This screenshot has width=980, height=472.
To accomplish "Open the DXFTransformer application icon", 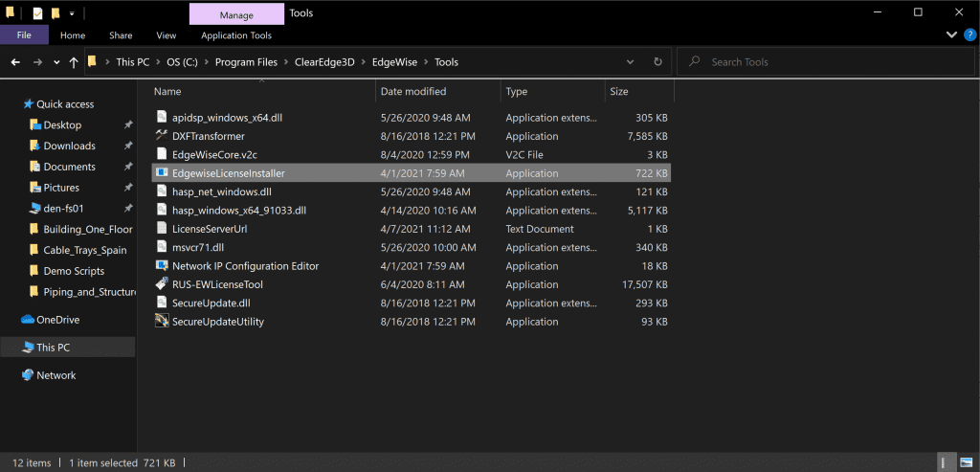I will 162,136.
